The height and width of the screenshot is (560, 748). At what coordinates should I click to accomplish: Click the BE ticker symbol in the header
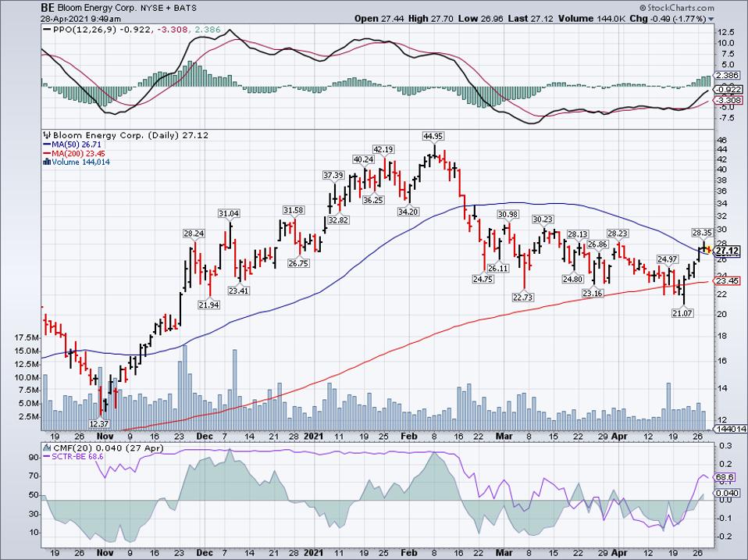[47, 8]
